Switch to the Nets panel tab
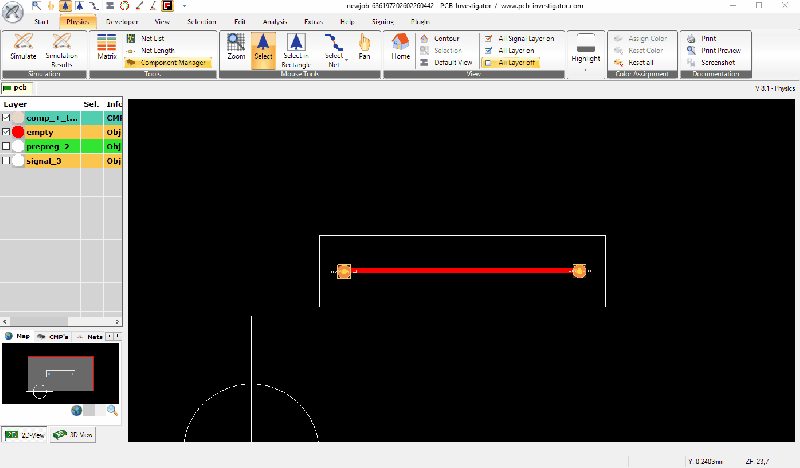800x468 pixels. (x=89, y=336)
